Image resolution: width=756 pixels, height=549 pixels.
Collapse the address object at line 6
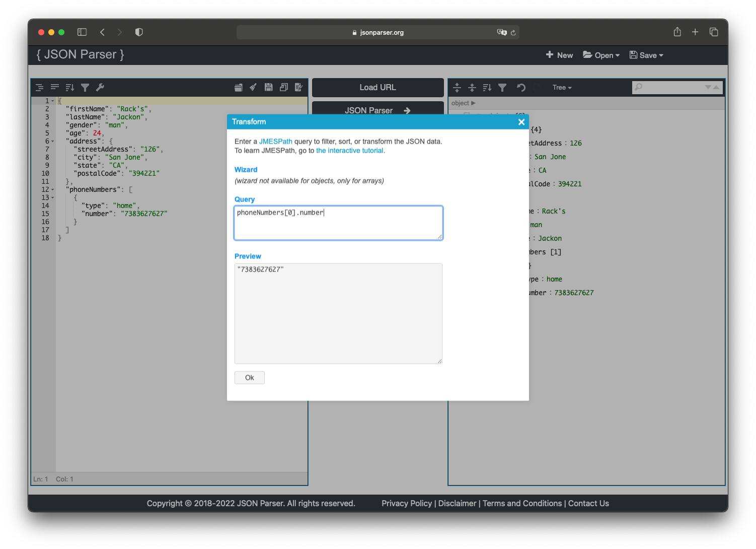(52, 141)
